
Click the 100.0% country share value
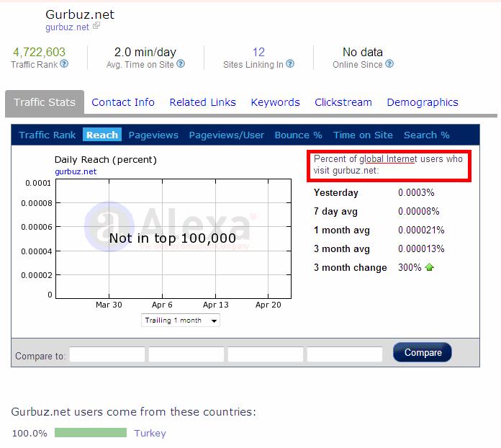[x=30, y=434]
